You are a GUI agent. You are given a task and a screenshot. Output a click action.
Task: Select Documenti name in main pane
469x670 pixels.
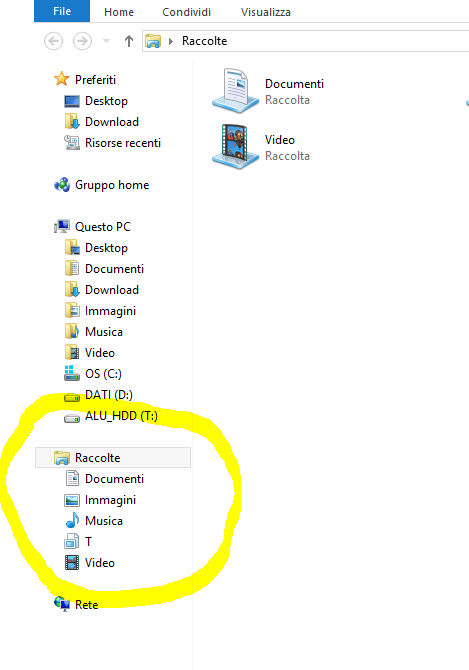[294, 84]
